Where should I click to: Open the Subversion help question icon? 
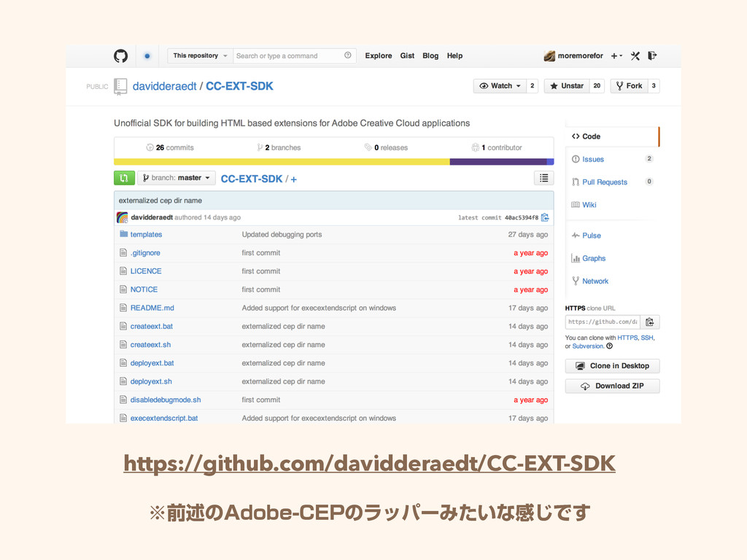(x=609, y=346)
